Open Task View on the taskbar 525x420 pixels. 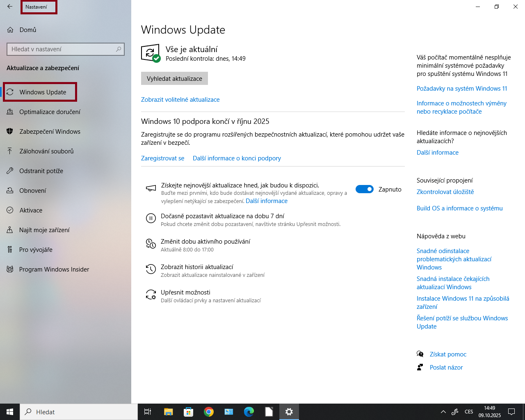pyautogui.click(x=148, y=412)
